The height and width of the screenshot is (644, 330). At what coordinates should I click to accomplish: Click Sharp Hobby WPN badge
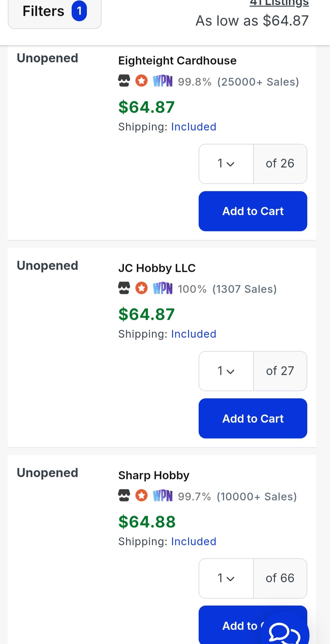(x=163, y=496)
